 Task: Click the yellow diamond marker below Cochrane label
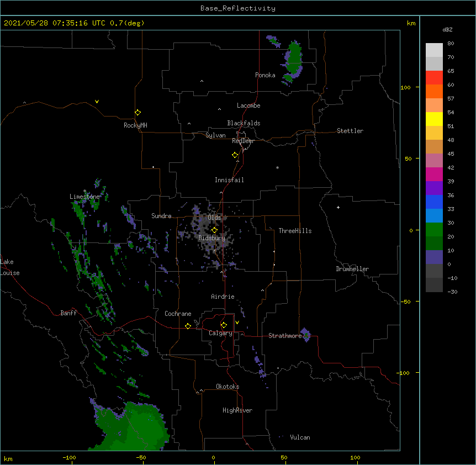click(188, 326)
